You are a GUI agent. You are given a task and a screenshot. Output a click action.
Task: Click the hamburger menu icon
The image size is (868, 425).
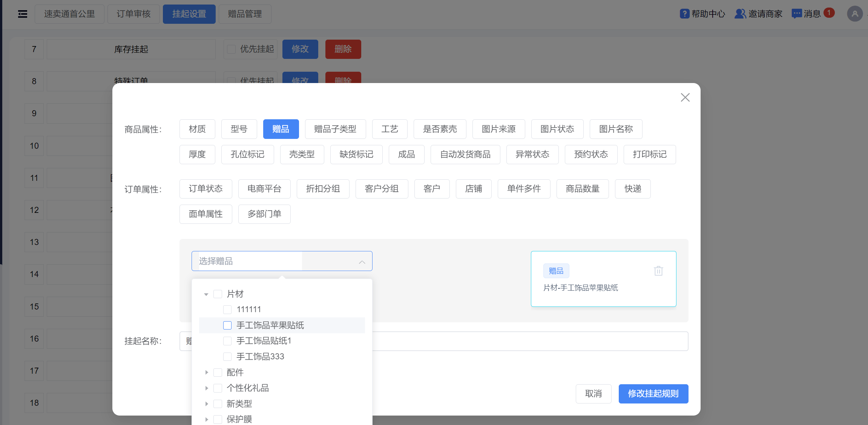23,14
